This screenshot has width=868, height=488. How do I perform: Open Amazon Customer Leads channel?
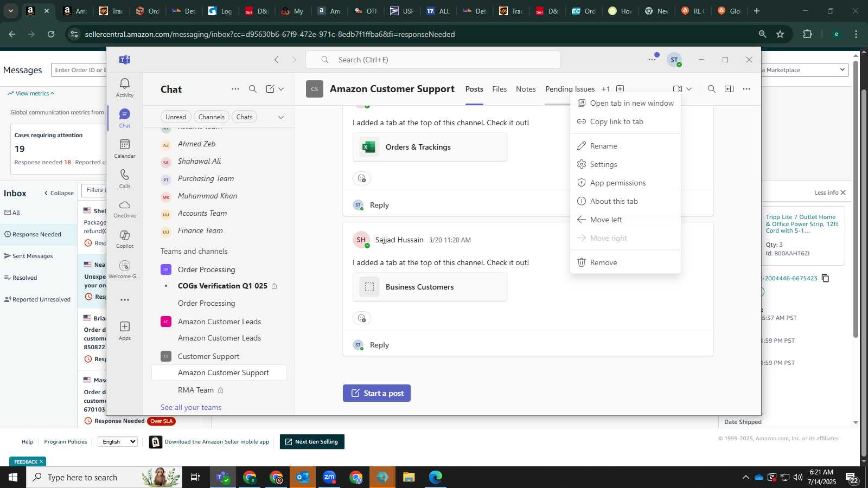pyautogui.click(x=219, y=338)
